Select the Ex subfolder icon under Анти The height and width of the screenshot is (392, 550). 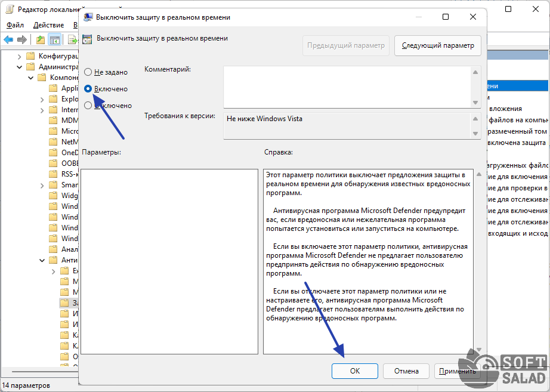pyautogui.click(x=64, y=270)
